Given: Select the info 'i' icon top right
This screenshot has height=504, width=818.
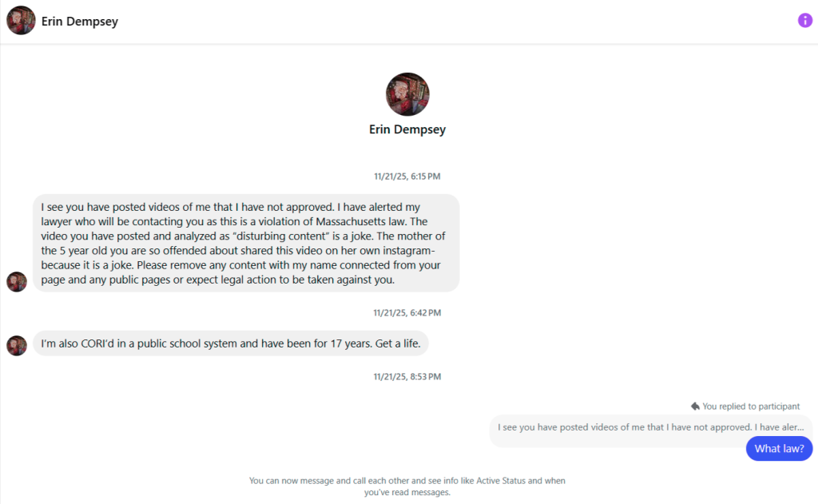Looking at the screenshot, I should pos(804,19).
